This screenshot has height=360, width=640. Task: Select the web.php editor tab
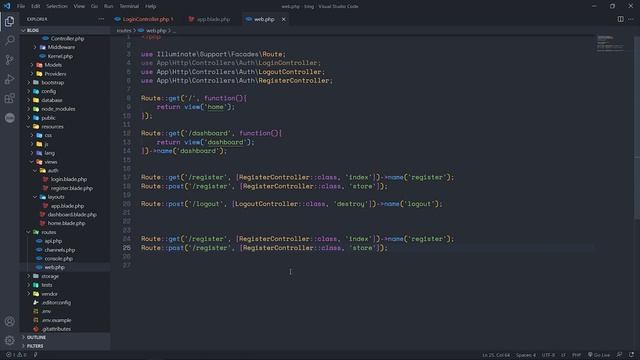pos(264,19)
